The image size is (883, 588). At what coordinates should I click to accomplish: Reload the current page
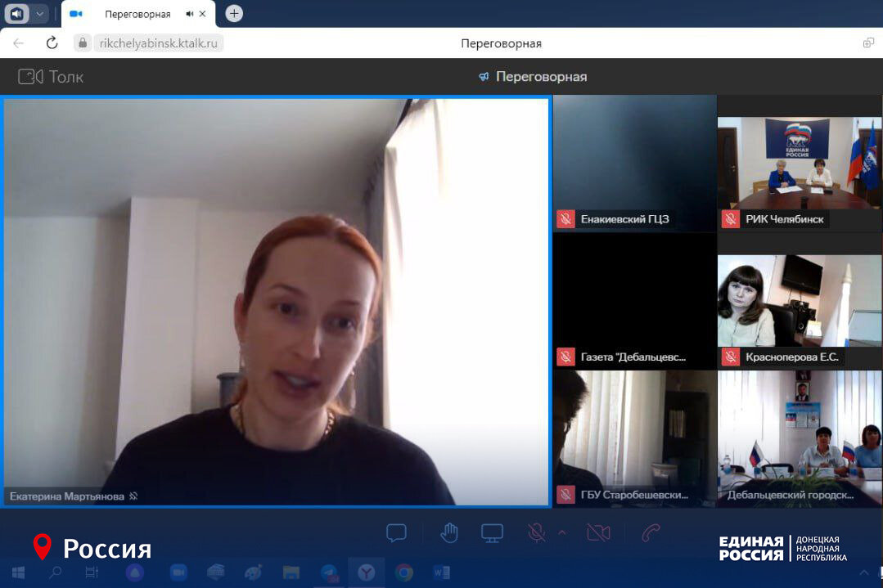pyautogui.click(x=52, y=43)
